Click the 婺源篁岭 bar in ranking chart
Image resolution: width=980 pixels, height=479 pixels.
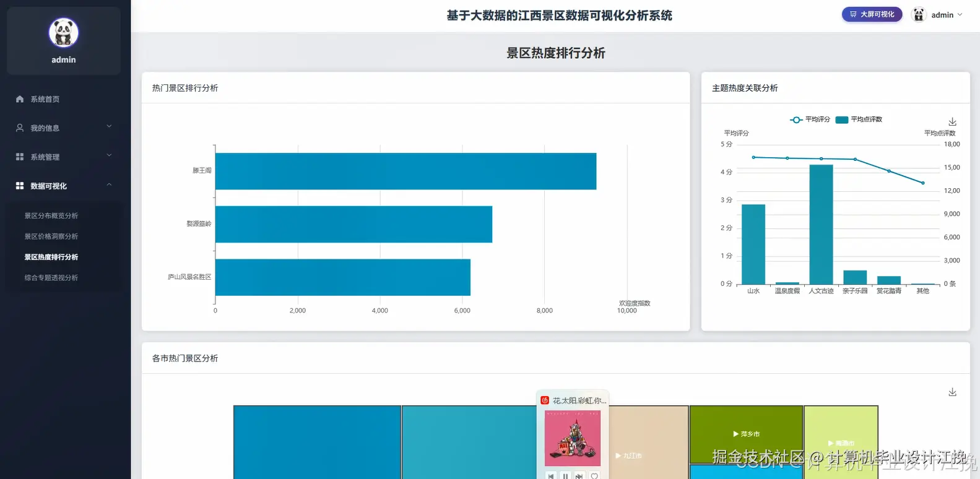click(x=353, y=224)
